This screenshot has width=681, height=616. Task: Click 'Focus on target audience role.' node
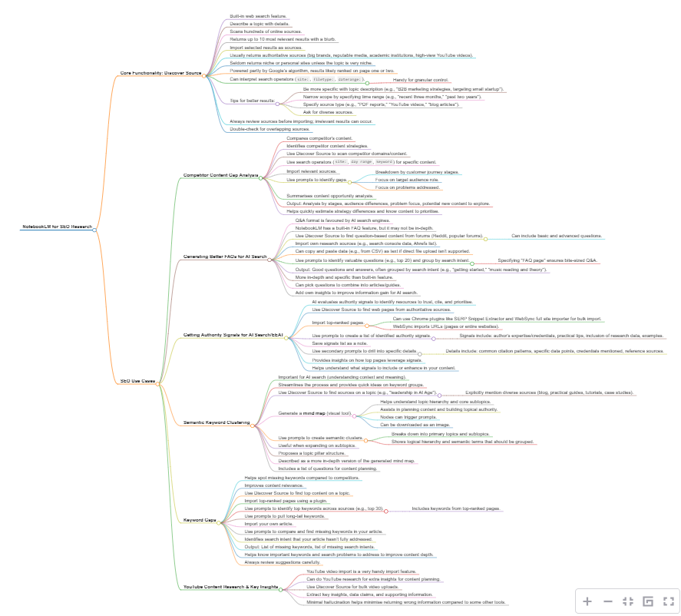(x=406, y=180)
